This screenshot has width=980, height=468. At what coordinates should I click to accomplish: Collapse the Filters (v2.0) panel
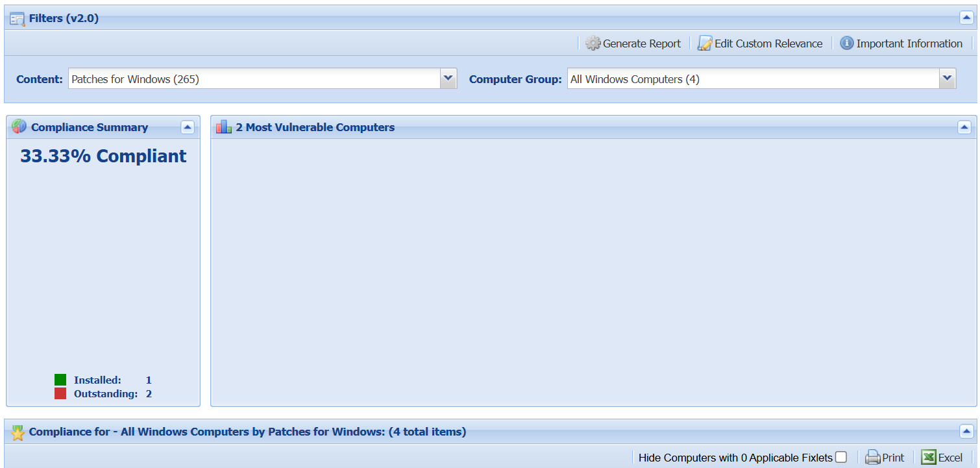coord(966,18)
